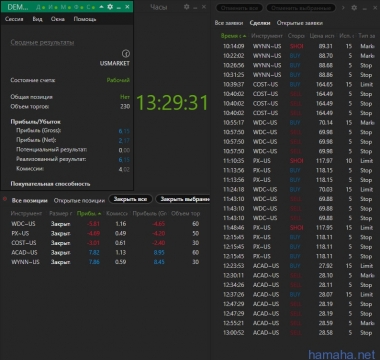Image resolution: width=380 pixels, height=360 pixels.
Task: Click price 89.31 in first WYNN trade
Action: pyautogui.click(x=326, y=46)
